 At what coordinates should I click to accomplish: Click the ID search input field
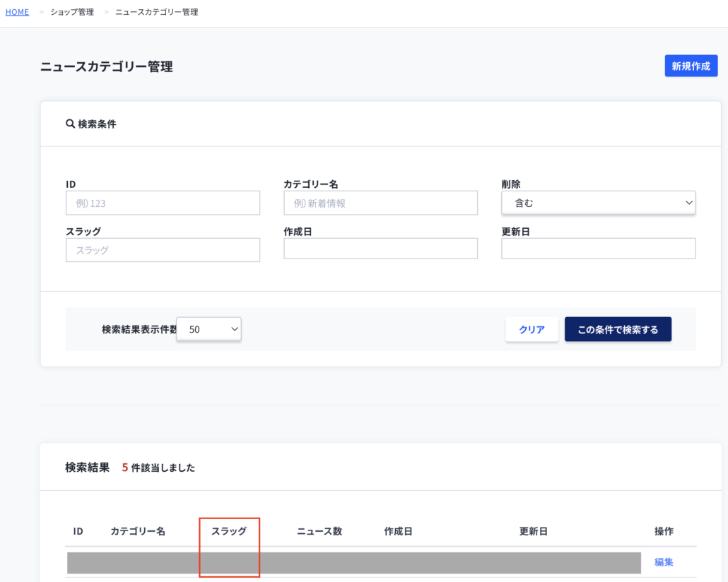point(163,203)
